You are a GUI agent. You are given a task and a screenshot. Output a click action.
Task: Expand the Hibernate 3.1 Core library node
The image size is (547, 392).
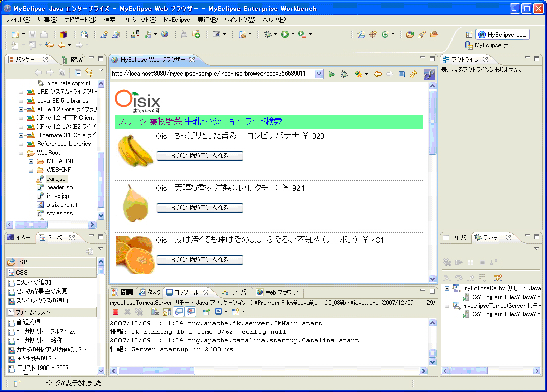point(21,135)
